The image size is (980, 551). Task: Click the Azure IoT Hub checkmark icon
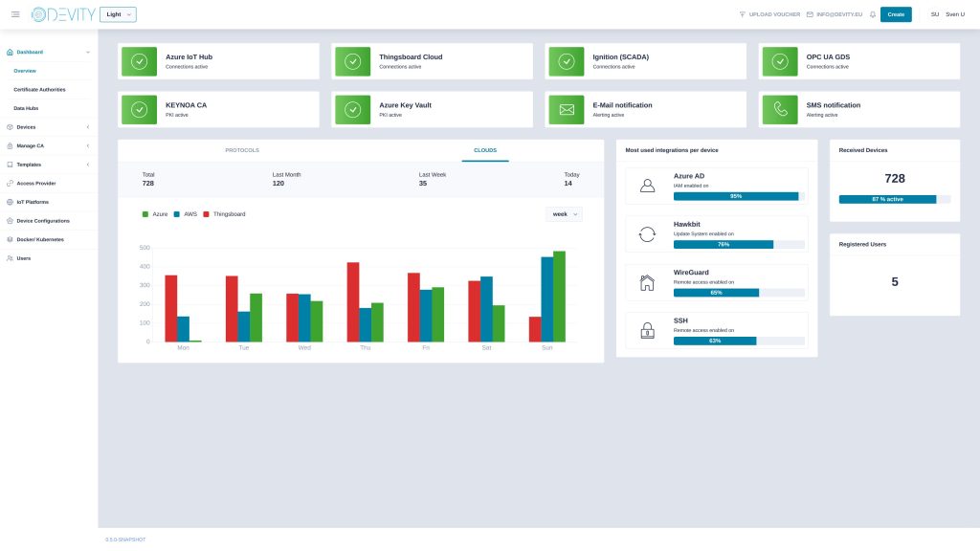point(139,61)
